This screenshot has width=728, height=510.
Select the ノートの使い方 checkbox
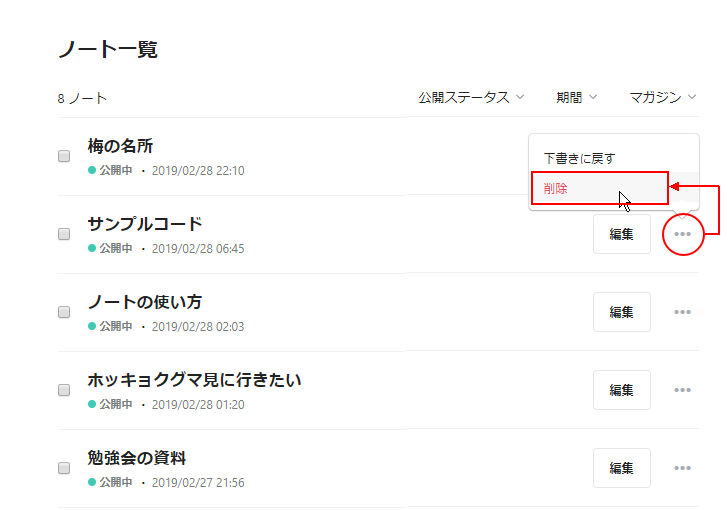point(64,312)
